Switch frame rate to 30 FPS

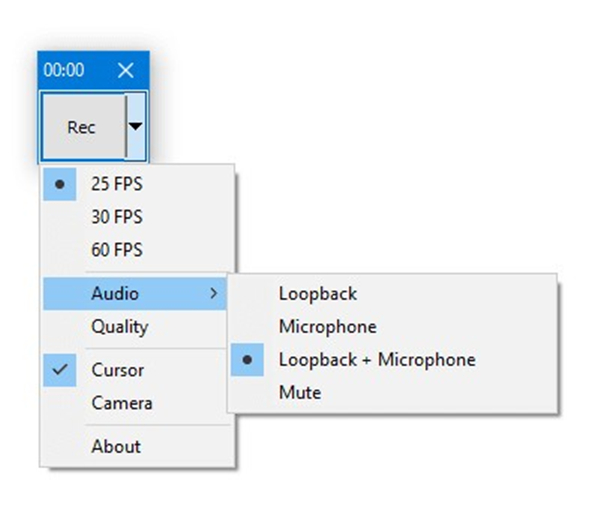click(x=117, y=217)
